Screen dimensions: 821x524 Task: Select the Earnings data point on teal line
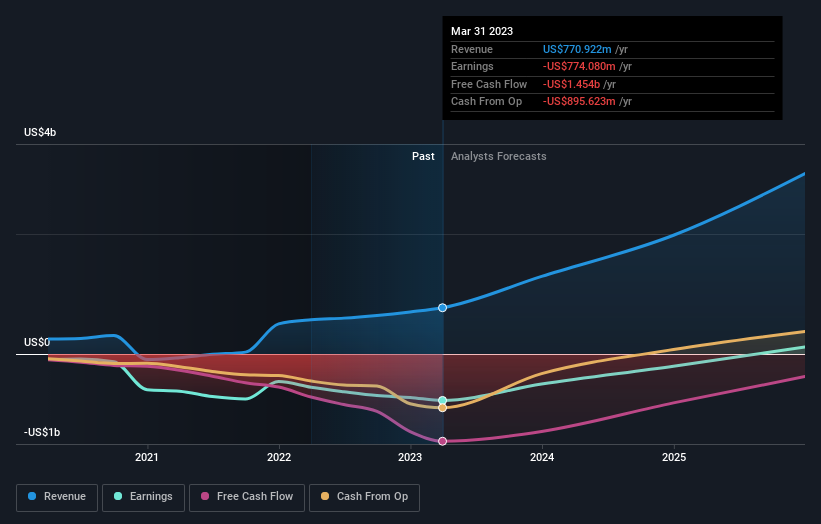click(x=442, y=400)
